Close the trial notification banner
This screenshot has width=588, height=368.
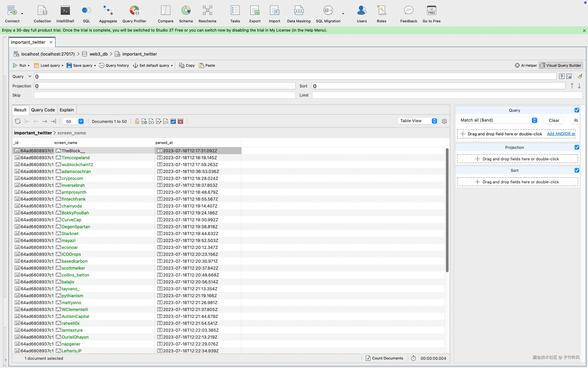(584, 30)
